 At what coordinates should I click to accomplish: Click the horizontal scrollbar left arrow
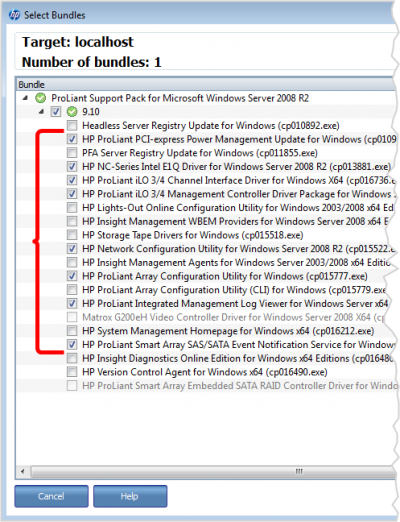coord(23,471)
